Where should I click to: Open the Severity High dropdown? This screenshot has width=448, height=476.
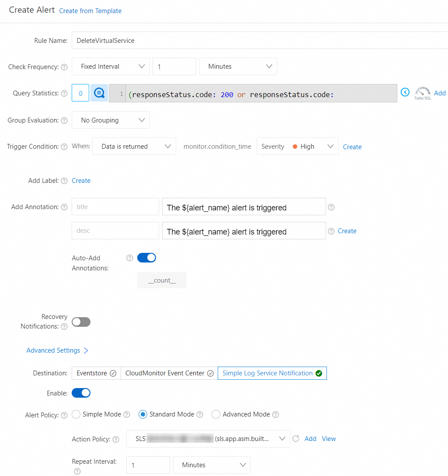(x=298, y=146)
